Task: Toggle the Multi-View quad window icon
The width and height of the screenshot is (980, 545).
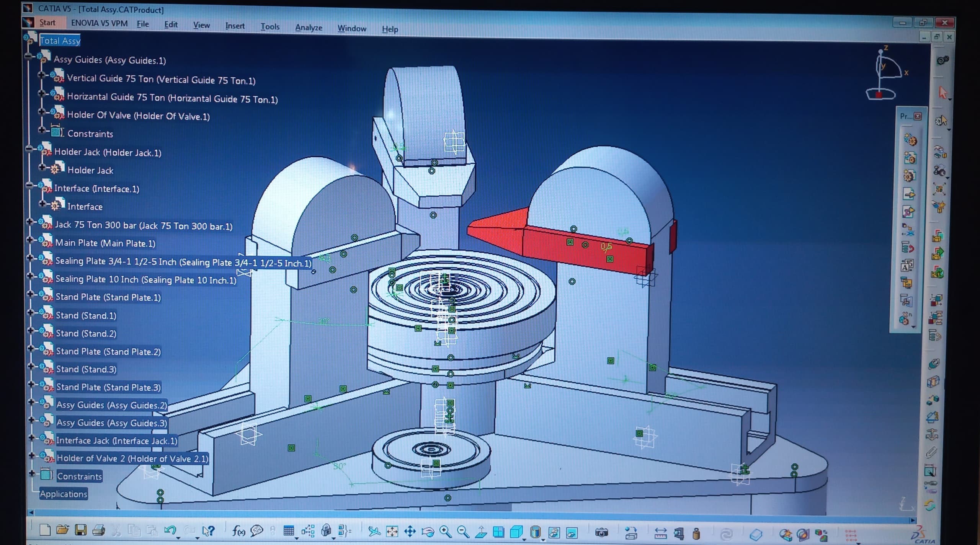Action: pos(498,532)
